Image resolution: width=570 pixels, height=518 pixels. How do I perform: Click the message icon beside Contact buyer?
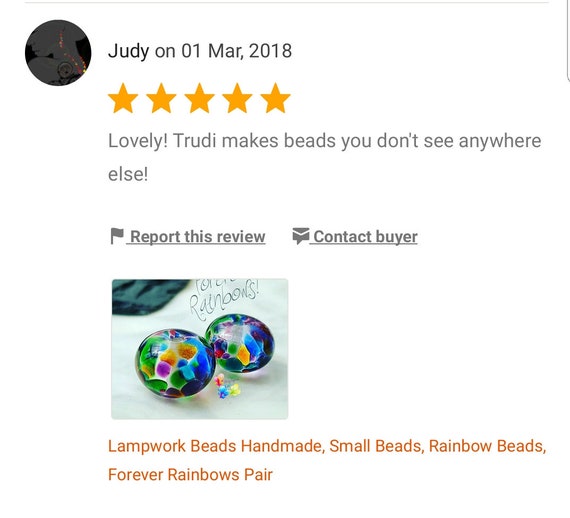click(x=301, y=236)
